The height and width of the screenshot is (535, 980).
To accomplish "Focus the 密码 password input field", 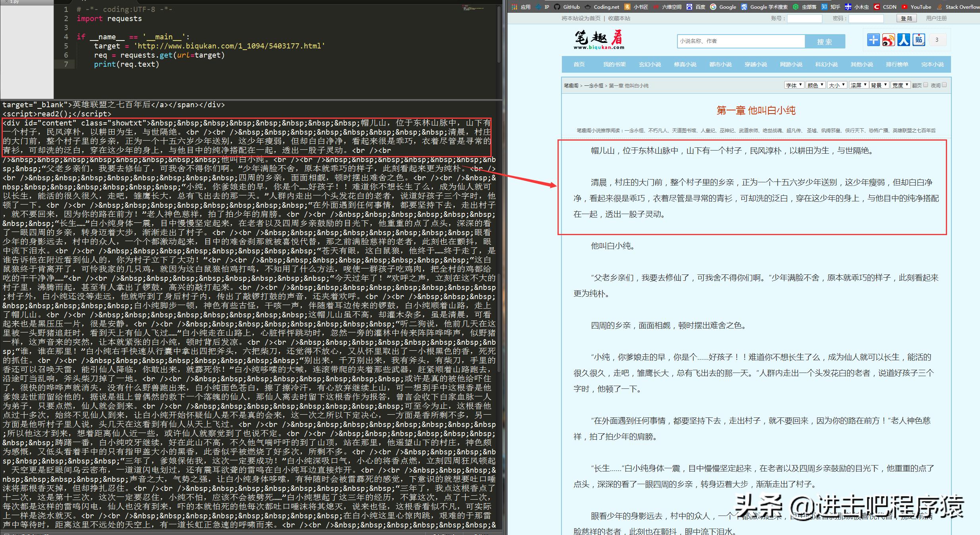I will [x=866, y=18].
